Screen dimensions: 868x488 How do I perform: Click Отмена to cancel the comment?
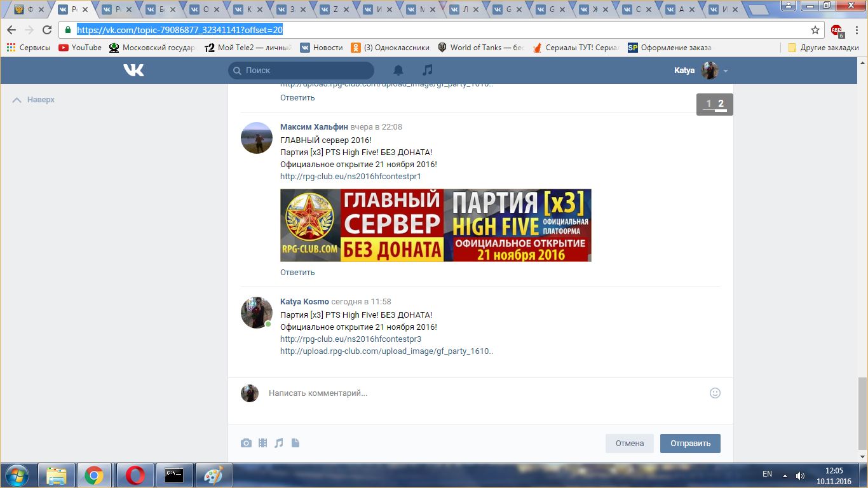tap(630, 444)
